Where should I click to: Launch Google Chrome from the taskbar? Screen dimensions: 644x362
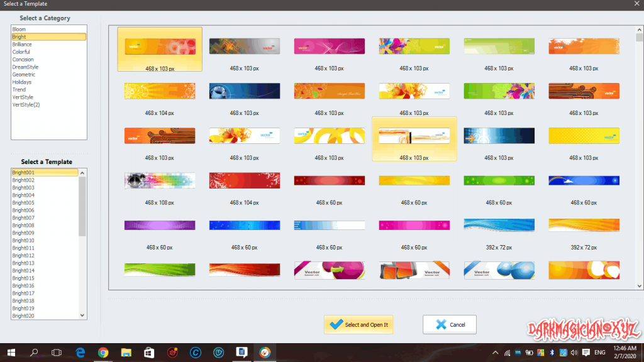pos(103,353)
